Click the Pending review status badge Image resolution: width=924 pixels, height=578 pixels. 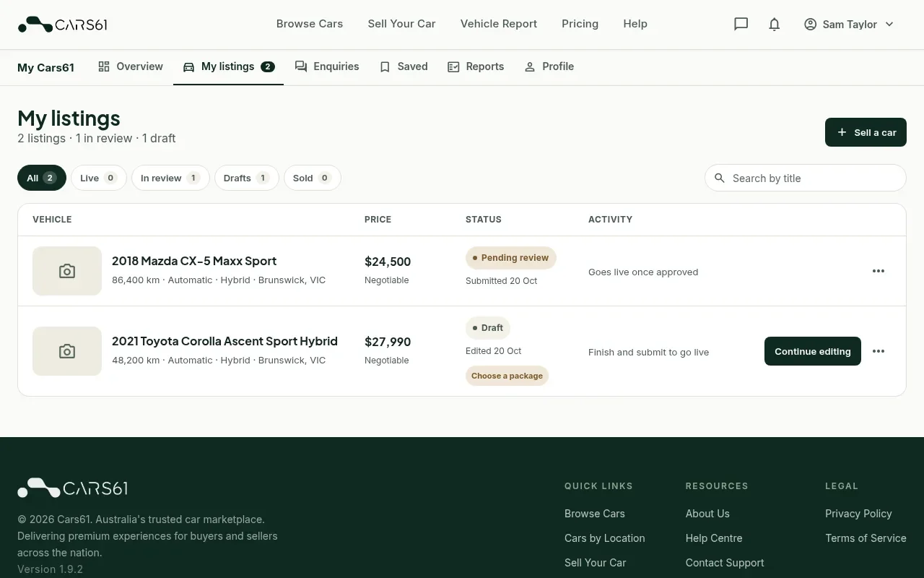click(x=511, y=258)
